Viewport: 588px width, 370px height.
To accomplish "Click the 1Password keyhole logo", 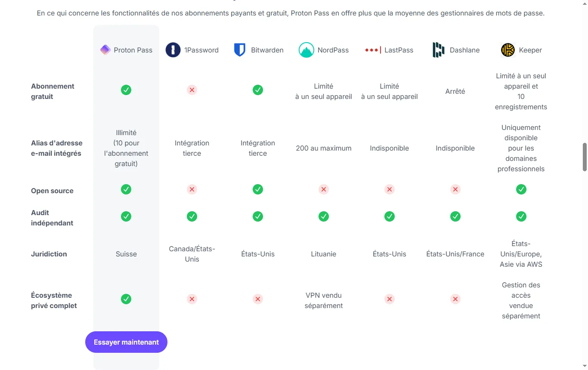I will [173, 50].
